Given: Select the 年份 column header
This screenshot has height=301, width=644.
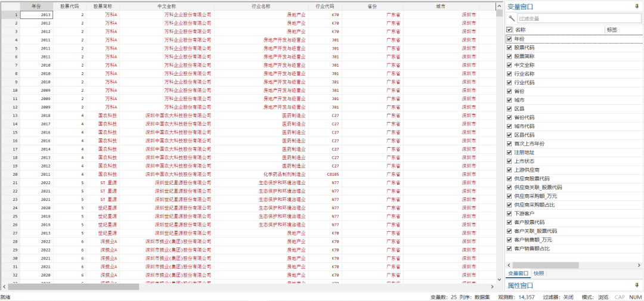Looking at the screenshot, I should [36, 7].
